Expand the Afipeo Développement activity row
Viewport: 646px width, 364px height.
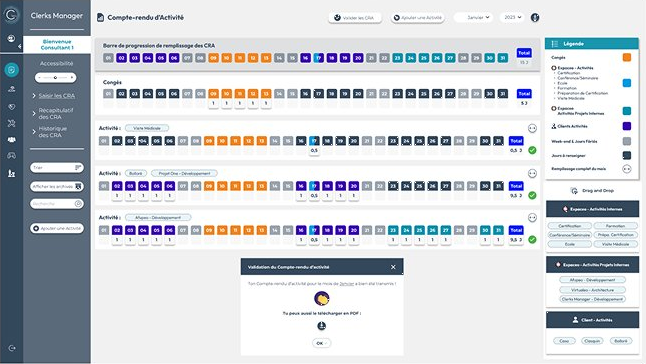point(532,217)
